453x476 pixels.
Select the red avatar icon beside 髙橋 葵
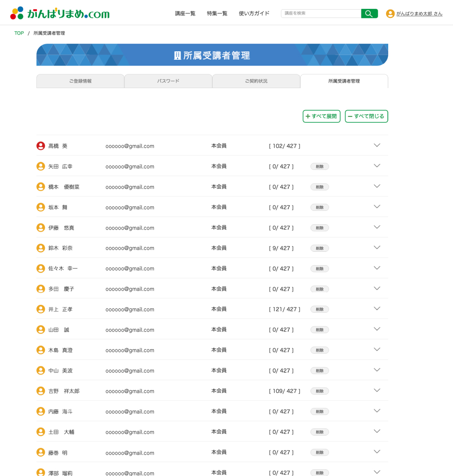pyautogui.click(x=41, y=145)
